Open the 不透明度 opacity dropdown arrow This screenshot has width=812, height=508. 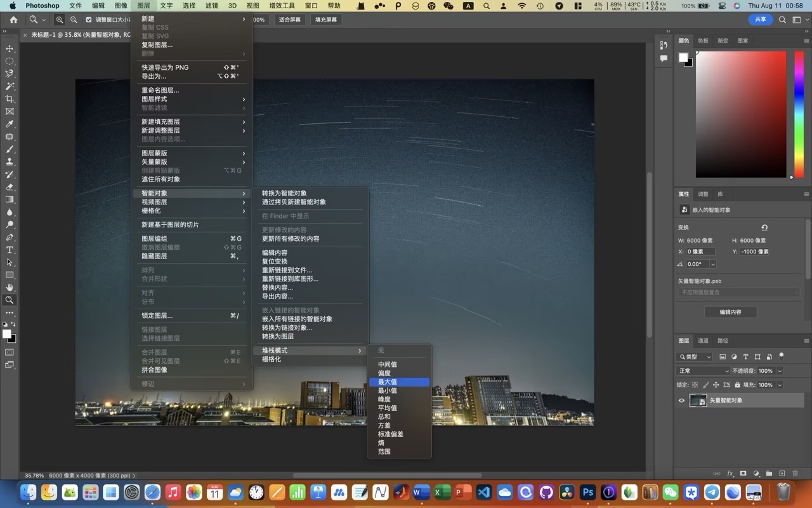click(780, 371)
